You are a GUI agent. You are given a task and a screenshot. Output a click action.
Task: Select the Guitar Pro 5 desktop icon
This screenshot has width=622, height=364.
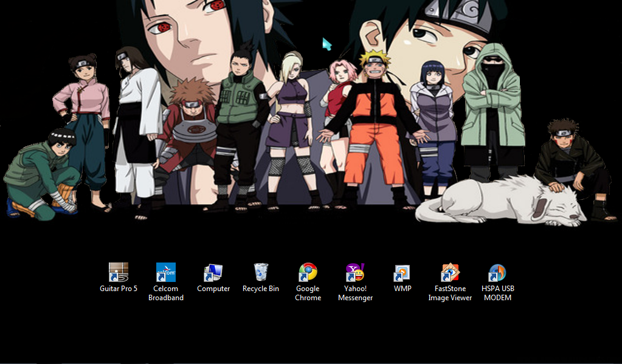(x=119, y=272)
